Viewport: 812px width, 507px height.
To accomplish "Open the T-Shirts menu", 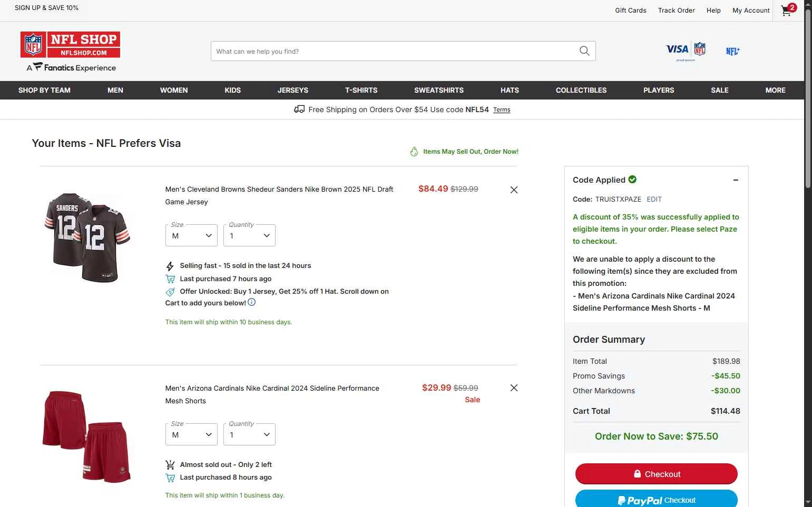I will click(361, 90).
